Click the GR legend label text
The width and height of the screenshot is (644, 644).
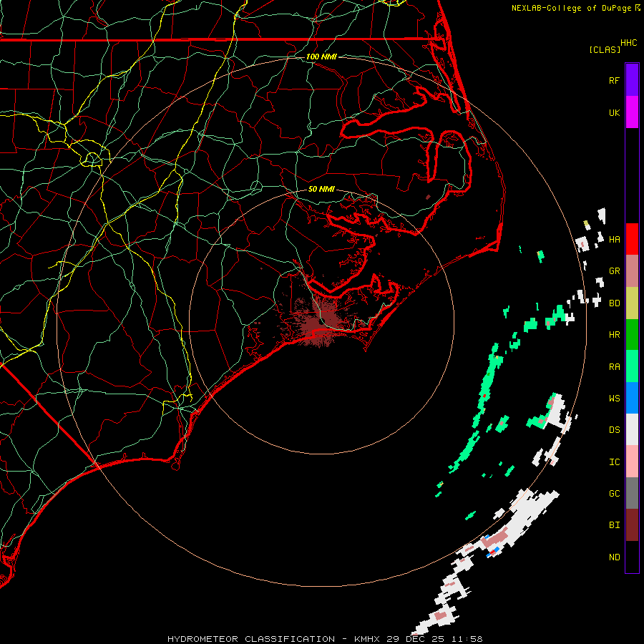point(615,271)
